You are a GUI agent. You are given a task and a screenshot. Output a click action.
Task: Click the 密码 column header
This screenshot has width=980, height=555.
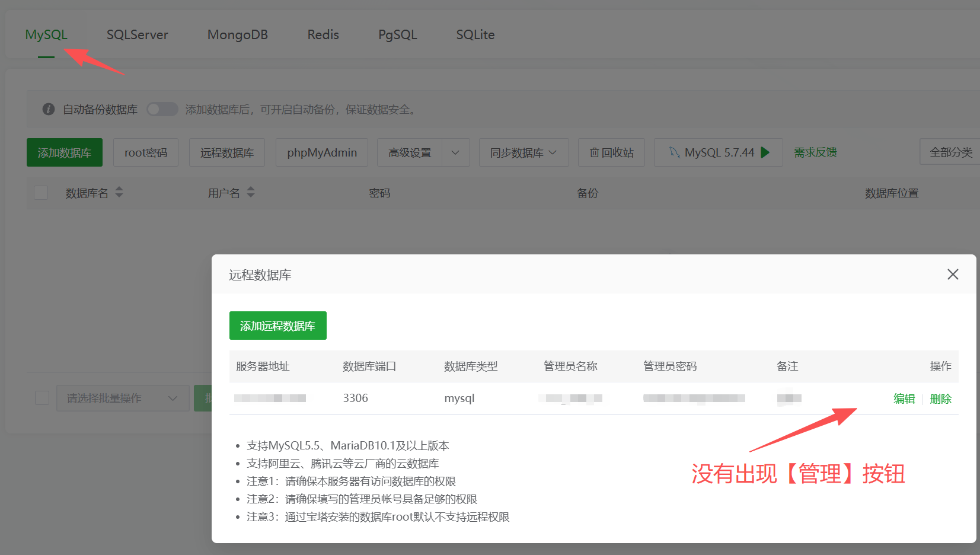click(x=379, y=193)
